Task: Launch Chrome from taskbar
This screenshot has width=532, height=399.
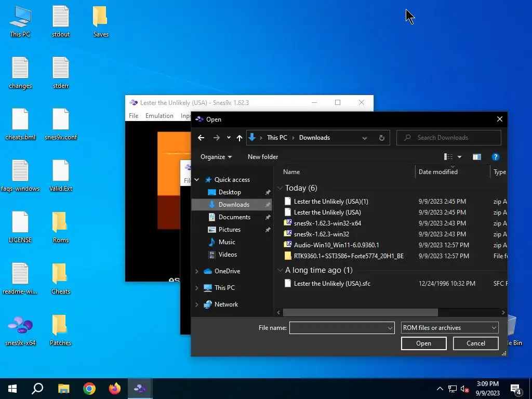Action: [89, 389]
